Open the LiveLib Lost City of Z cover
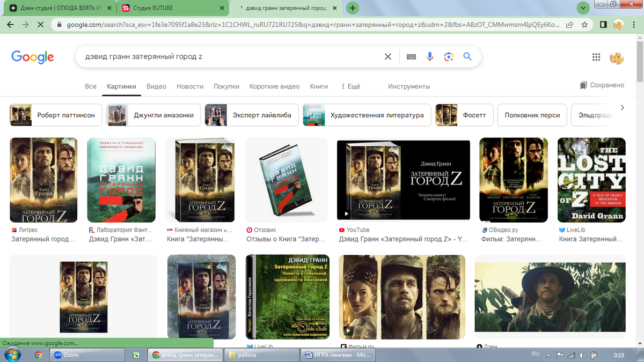Image resolution: width=644 pixels, height=362 pixels. coord(591,180)
